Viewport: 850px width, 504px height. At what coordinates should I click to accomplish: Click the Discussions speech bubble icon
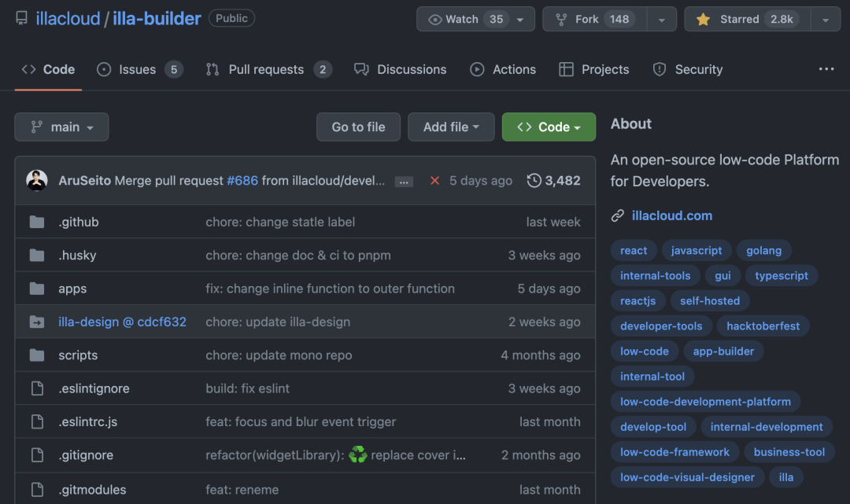pyautogui.click(x=361, y=69)
